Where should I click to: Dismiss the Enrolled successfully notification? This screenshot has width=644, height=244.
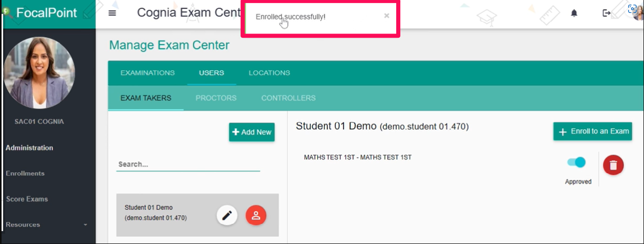point(386,16)
